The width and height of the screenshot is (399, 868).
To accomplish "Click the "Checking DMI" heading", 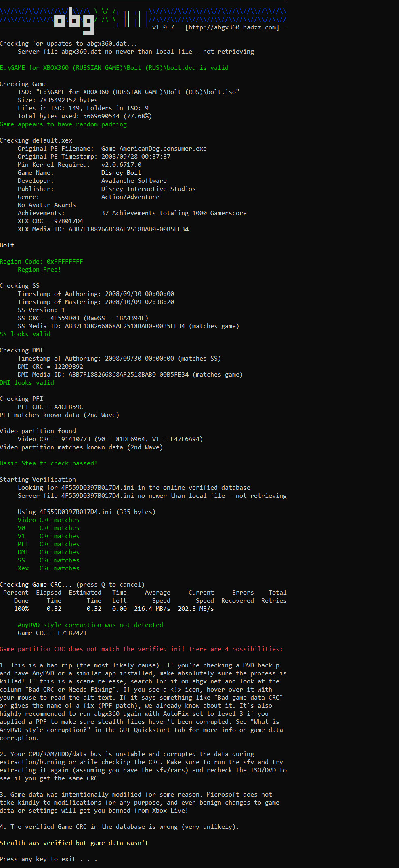I will coord(21,350).
